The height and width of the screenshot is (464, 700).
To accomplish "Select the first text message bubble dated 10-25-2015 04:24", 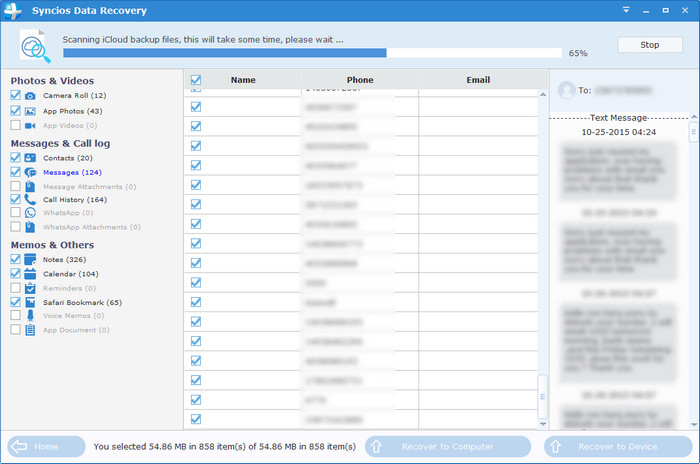I will pyautogui.click(x=618, y=171).
